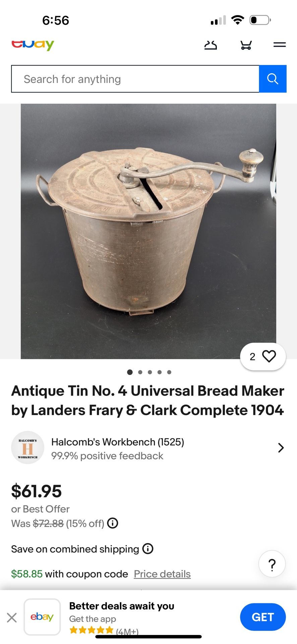Dismiss the app banner with X

[x=12, y=618]
